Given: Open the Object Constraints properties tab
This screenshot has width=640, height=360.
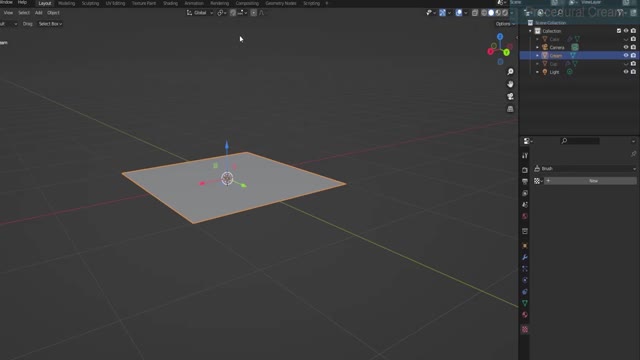Looking at the screenshot, I should coord(525,291).
